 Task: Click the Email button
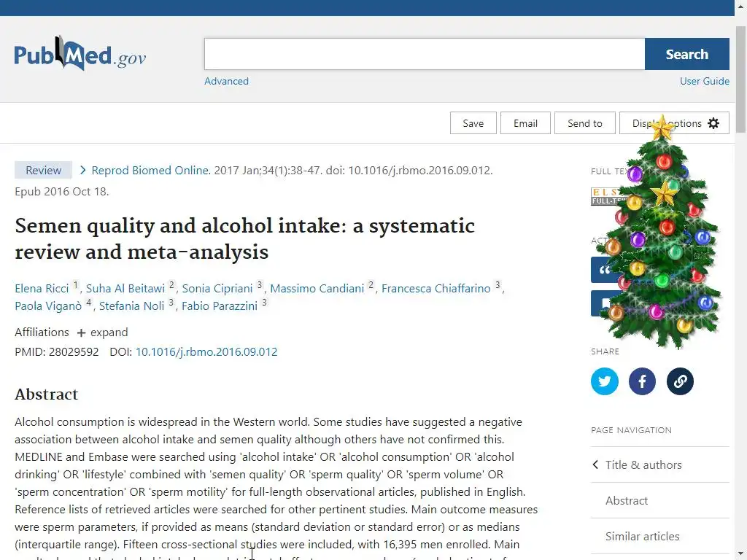[x=525, y=123]
